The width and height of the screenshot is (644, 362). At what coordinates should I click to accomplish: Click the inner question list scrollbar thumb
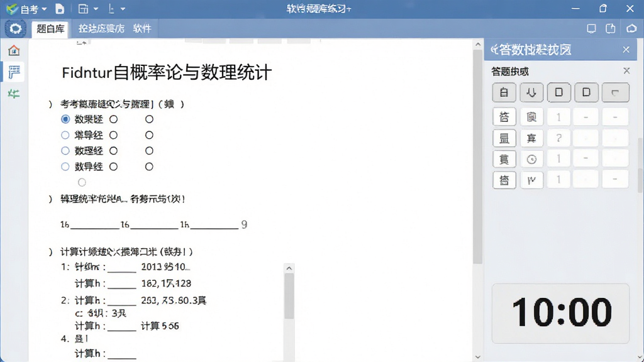point(289,296)
